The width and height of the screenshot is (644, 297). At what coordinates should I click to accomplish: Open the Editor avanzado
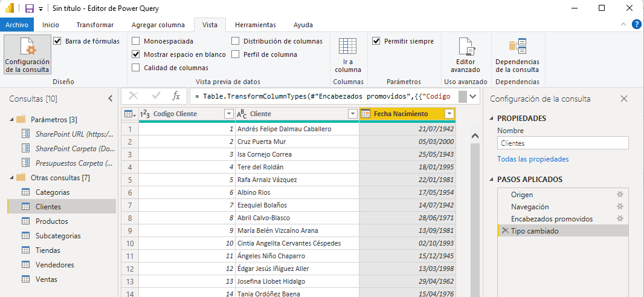(x=465, y=54)
